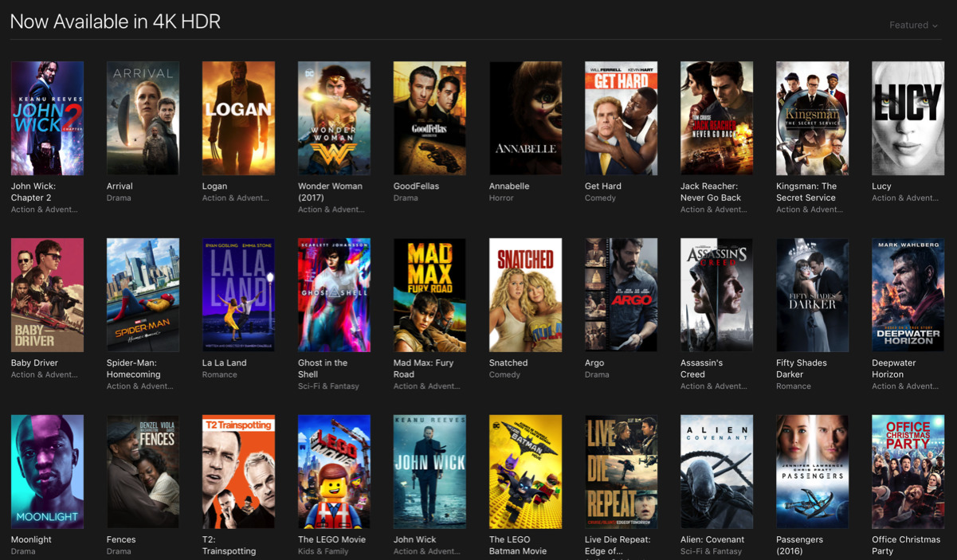Viewport: 957px width, 560px height.
Task: Select the Argo movie poster
Action: tap(621, 295)
